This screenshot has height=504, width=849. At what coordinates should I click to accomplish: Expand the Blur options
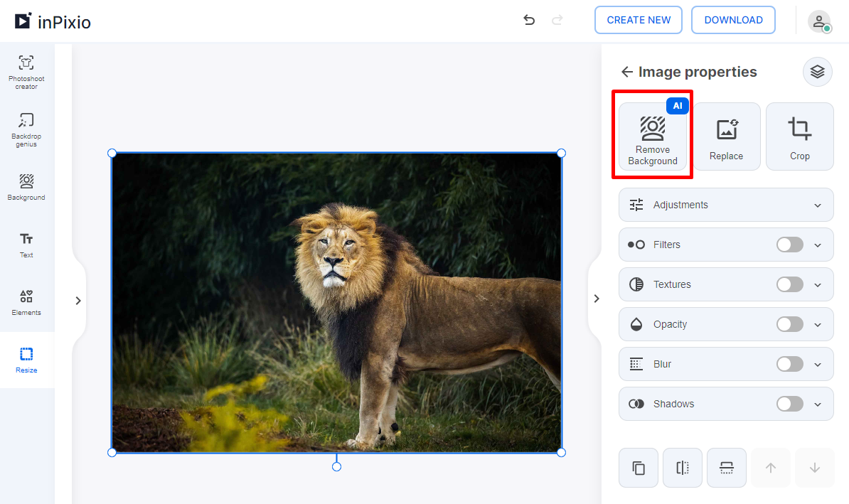[x=818, y=364]
